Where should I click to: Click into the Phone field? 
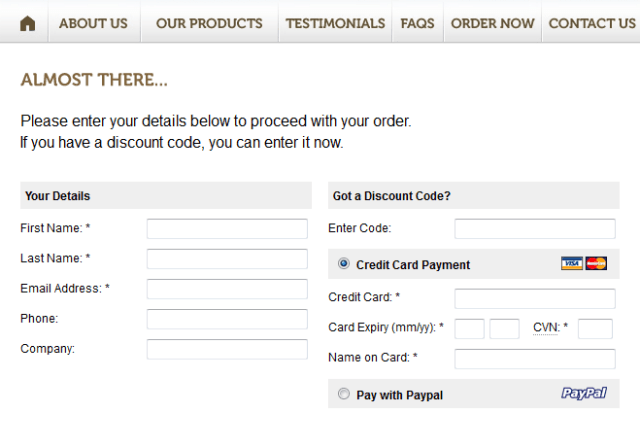tap(227, 319)
